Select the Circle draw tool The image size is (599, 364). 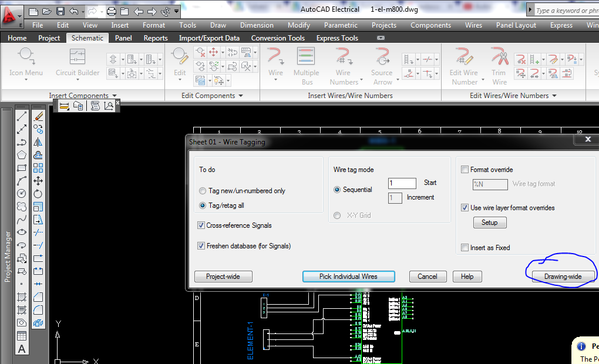coord(22,194)
